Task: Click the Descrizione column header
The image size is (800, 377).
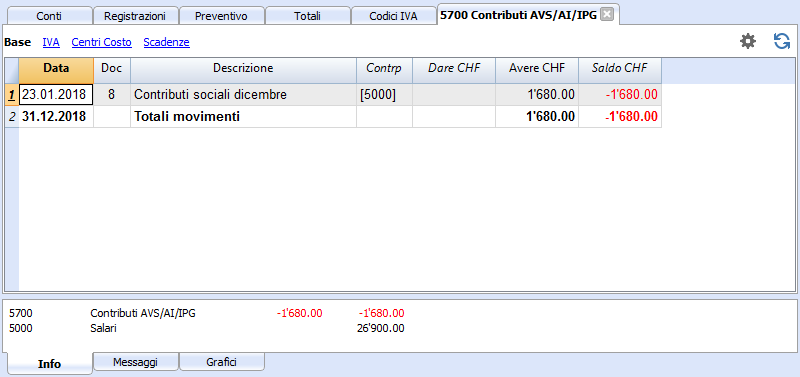Action: coord(243,68)
